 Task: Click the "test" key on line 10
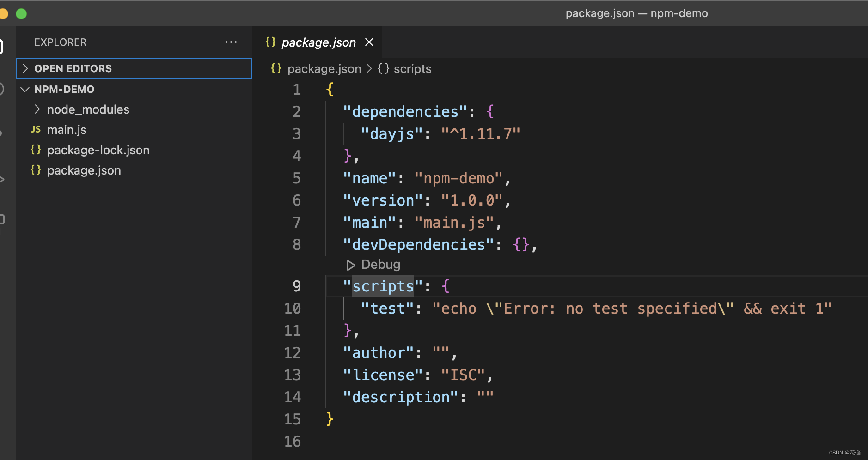387,309
